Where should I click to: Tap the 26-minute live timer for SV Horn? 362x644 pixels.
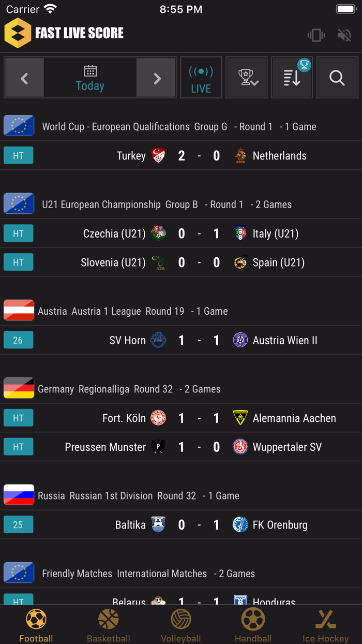[x=18, y=340]
